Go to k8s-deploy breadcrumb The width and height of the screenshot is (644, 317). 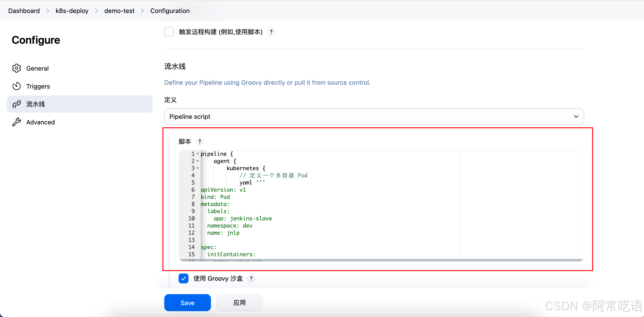72,11
